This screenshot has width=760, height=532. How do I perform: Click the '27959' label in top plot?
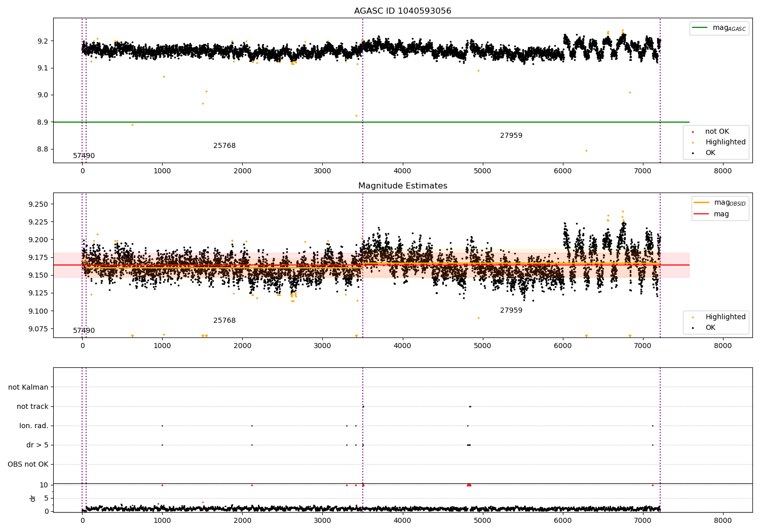click(x=511, y=136)
